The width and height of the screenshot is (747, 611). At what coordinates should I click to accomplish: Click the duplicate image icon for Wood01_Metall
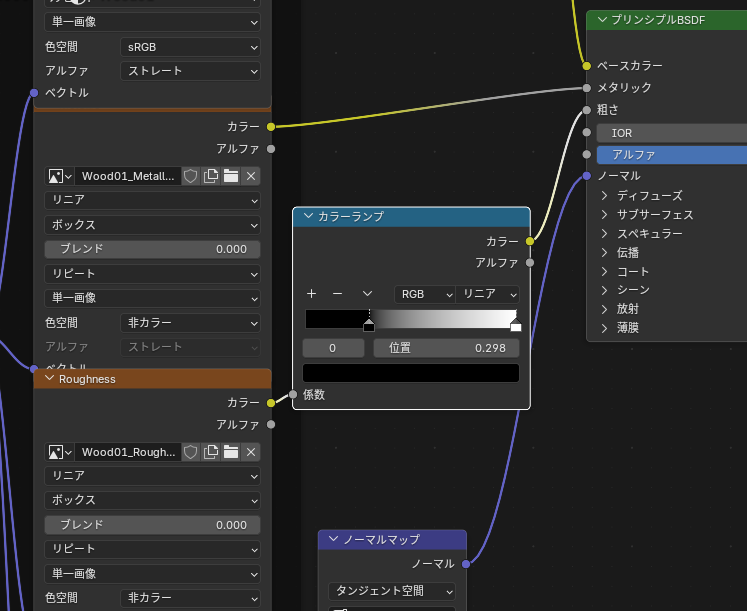pos(211,176)
